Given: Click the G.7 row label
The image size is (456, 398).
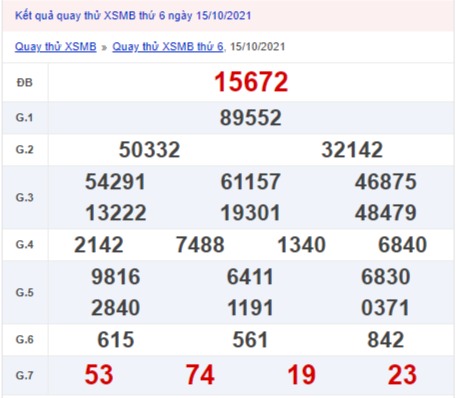Looking at the screenshot, I should click(x=25, y=376).
